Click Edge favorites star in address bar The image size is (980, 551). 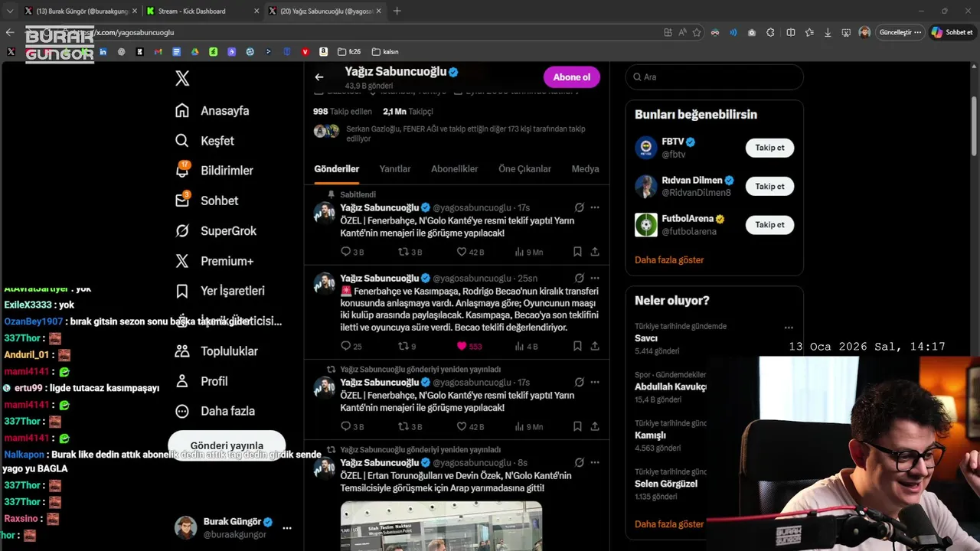coord(697,32)
